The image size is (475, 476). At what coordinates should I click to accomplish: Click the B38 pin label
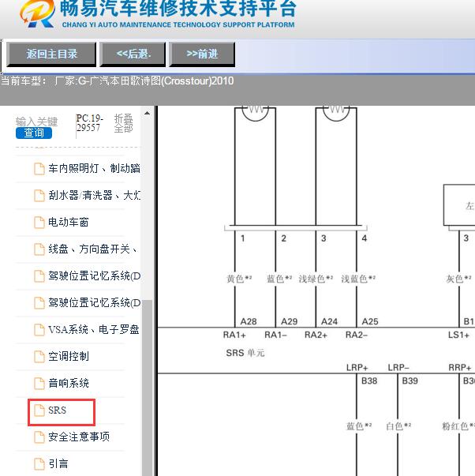click(369, 380)
